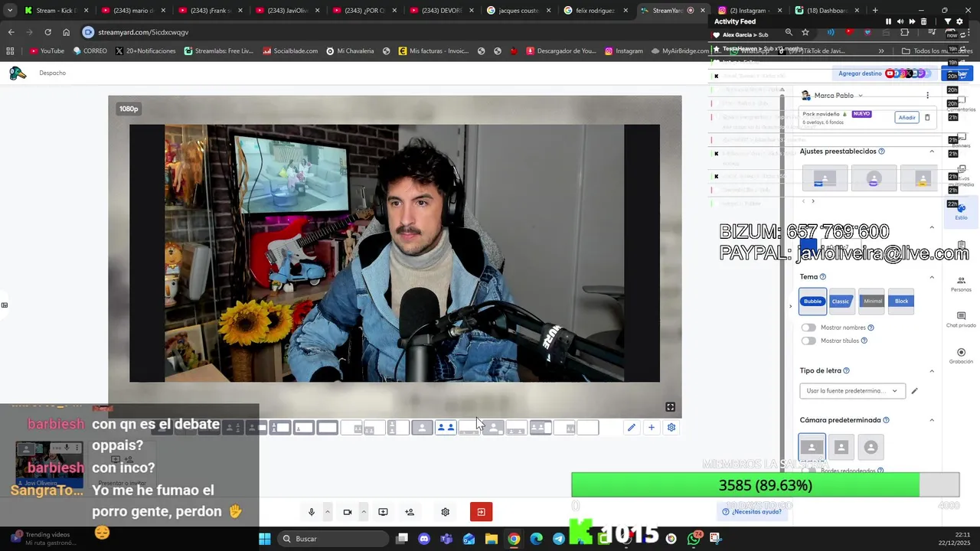Toggle fullscreen on the stage preview
Viewport: 980px width, 551px height.
click(x=670, y=407)
